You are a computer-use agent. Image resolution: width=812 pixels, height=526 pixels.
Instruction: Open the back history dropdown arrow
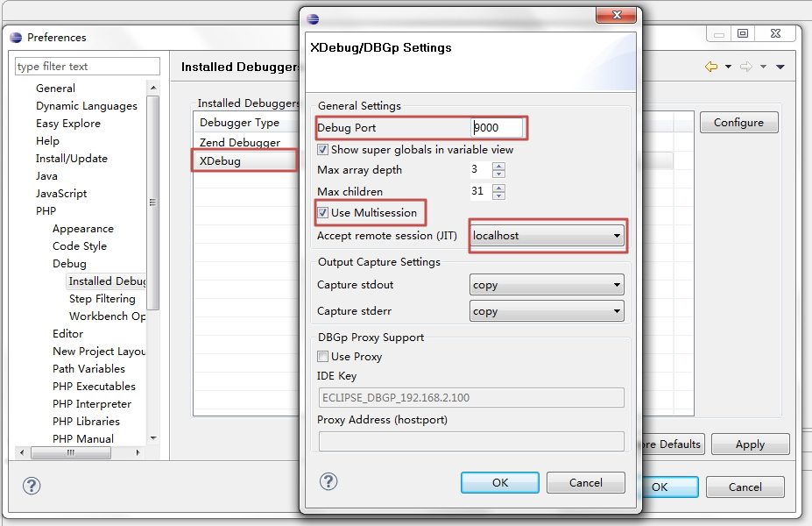click(x=728, y=67)
